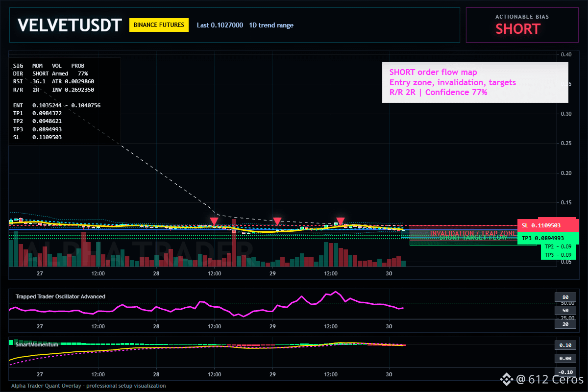The height and width of the screenshot is (392, 588).
Task: Click the Last 0.1027000 price readout
Action: pyautogui.click(x=220, y=25)
